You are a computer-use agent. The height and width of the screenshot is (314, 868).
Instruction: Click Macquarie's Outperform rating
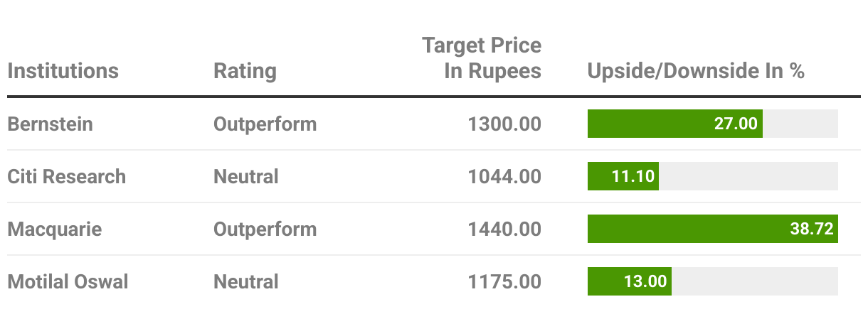tap(265, 229)
